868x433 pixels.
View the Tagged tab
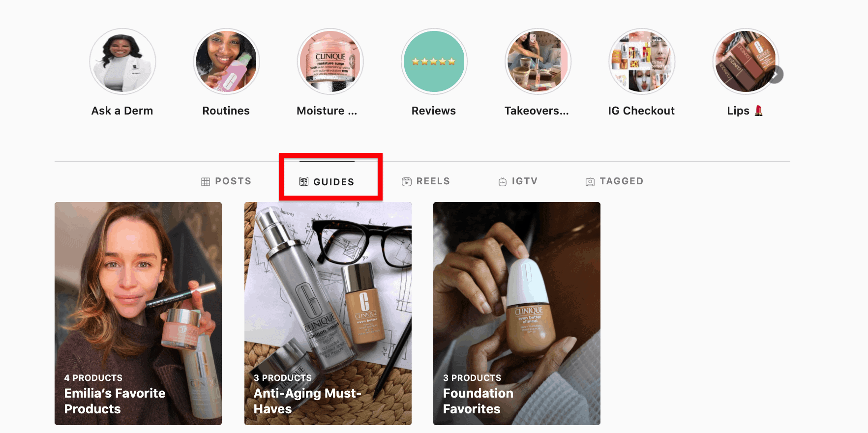click(614, 181)
